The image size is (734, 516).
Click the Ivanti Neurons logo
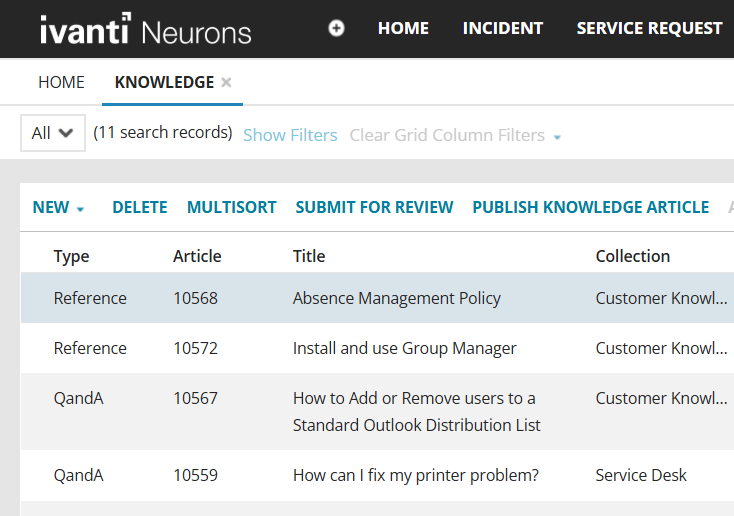pyautogui.click(x=145, y=30)
